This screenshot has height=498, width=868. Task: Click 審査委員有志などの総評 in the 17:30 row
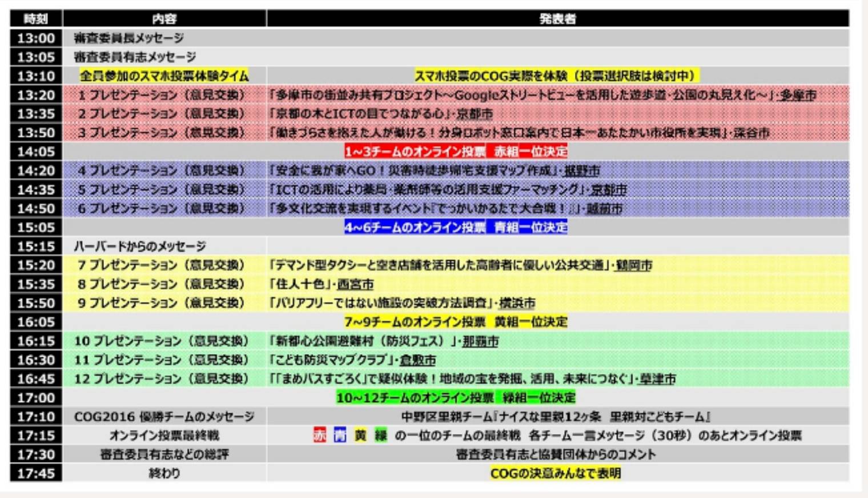point(164,455)
